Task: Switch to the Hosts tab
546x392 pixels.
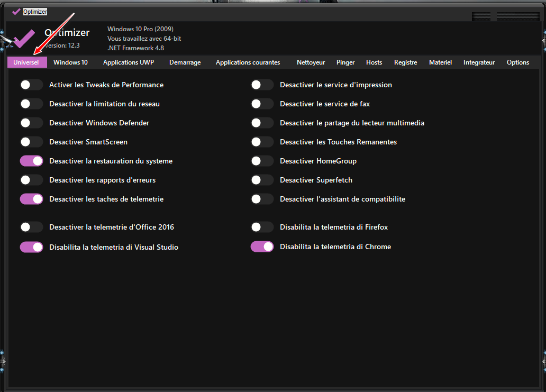Action: click(x=374, y=62)
